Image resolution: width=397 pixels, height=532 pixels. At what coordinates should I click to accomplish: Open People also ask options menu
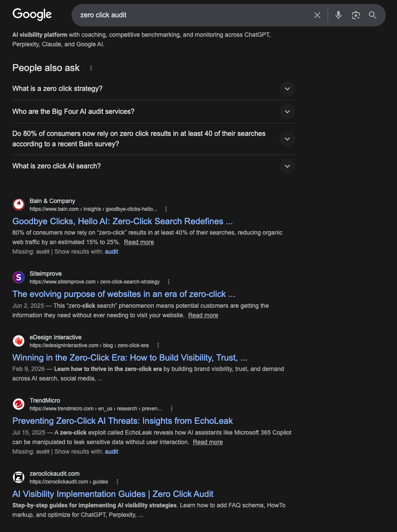point(91,68)
